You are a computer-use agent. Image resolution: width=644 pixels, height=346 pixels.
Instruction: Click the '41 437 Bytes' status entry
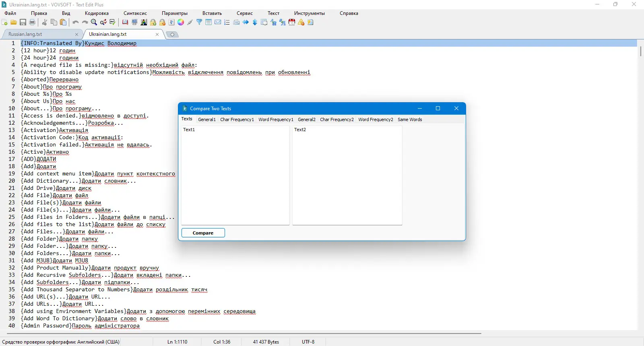click(266, 342)
